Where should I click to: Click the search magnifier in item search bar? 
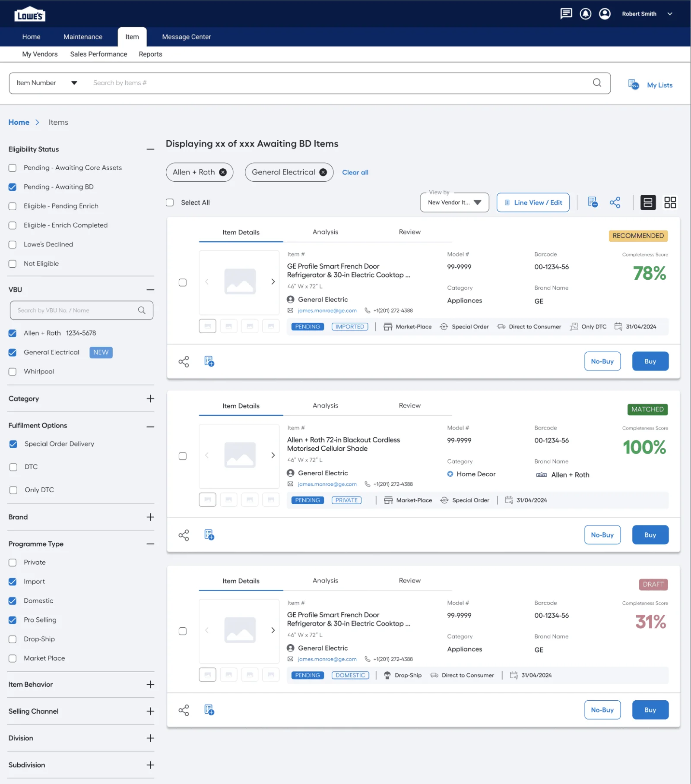click(597, 82)
